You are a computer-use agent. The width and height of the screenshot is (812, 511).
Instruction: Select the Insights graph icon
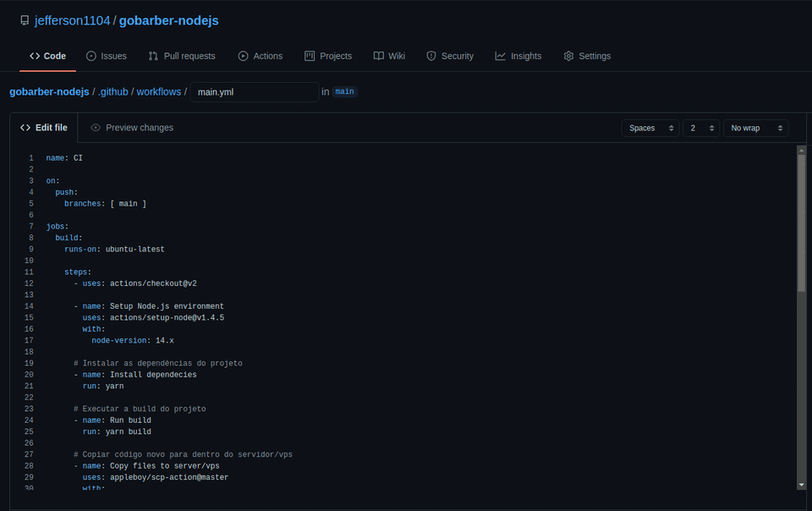pos(501,56)
